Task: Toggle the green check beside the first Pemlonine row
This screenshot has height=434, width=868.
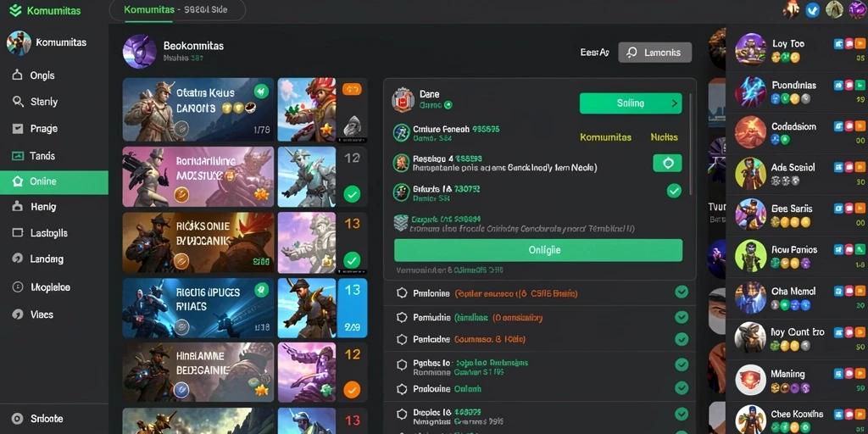Action: (x=682, y=292)
